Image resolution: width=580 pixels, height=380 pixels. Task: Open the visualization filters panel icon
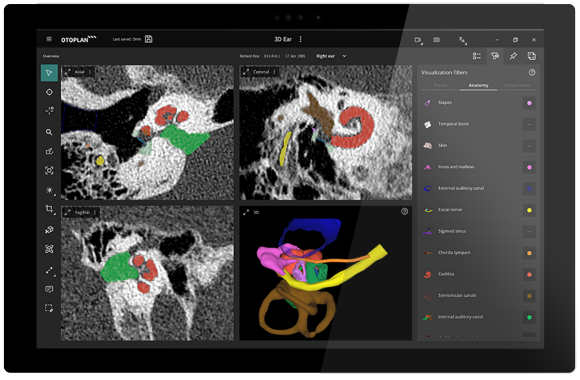click(495, 56)
